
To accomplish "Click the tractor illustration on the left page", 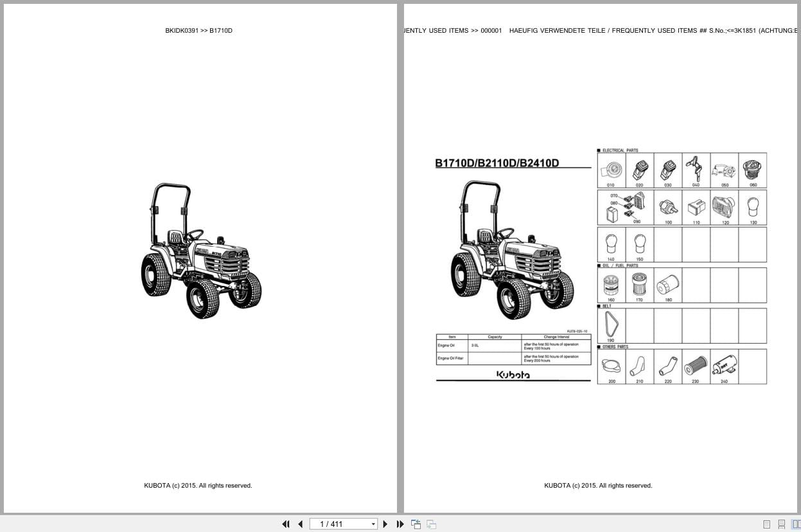I will tap(201, 251).
